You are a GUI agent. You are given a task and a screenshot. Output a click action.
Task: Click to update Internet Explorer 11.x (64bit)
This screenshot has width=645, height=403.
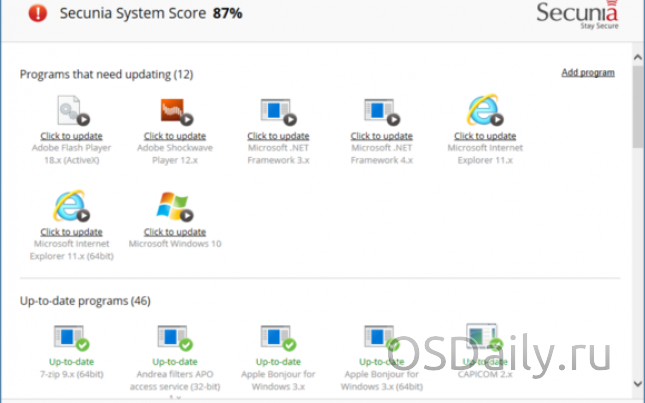tap(72, 232)
